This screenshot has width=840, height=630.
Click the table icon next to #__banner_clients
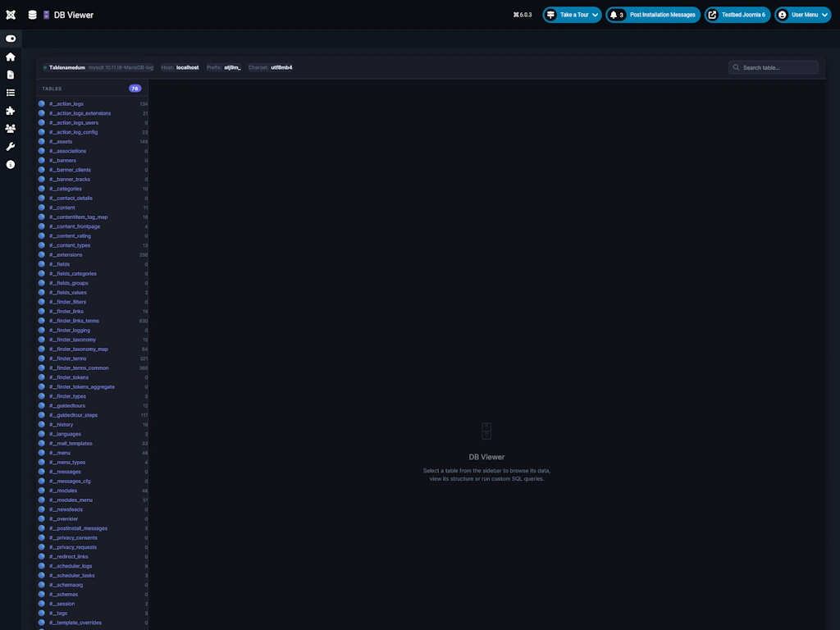42,170
